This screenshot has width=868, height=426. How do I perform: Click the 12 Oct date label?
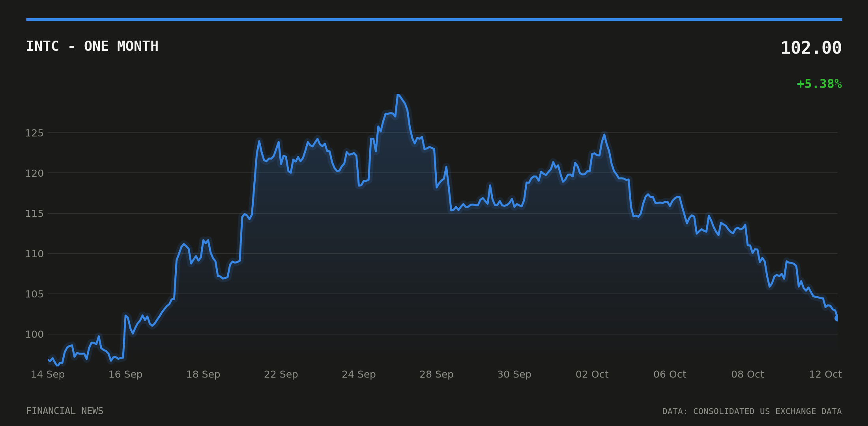(825, 374)
